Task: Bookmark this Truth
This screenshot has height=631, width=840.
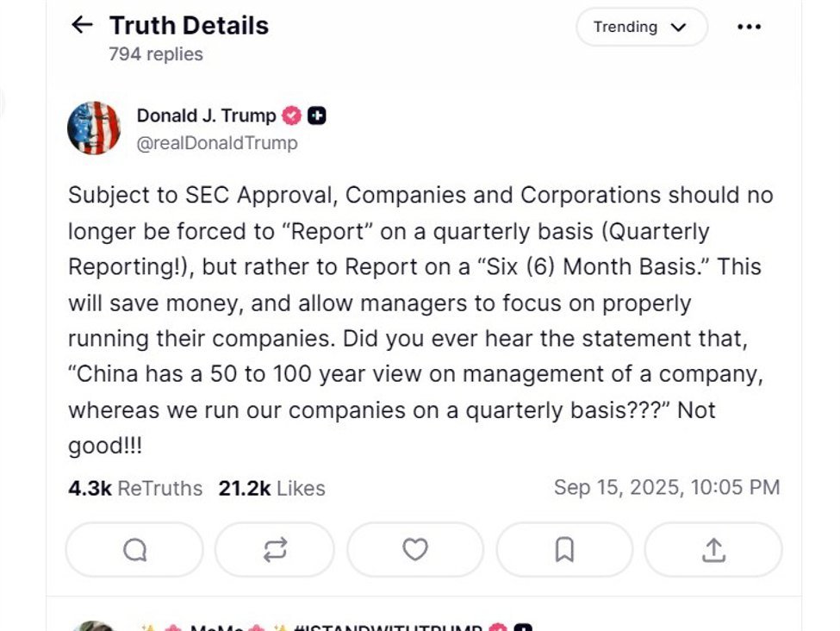Action: click(x=563, y=549)
